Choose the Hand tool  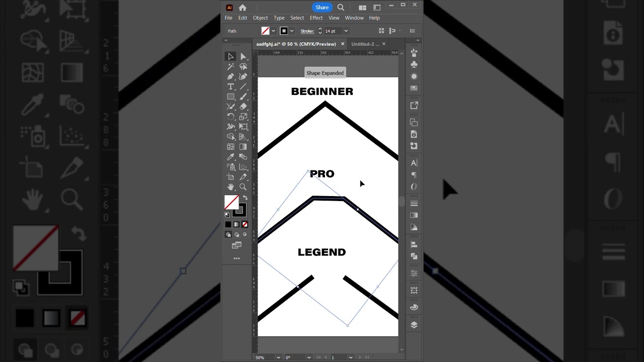pyautogui.click(x=230, y=187)
